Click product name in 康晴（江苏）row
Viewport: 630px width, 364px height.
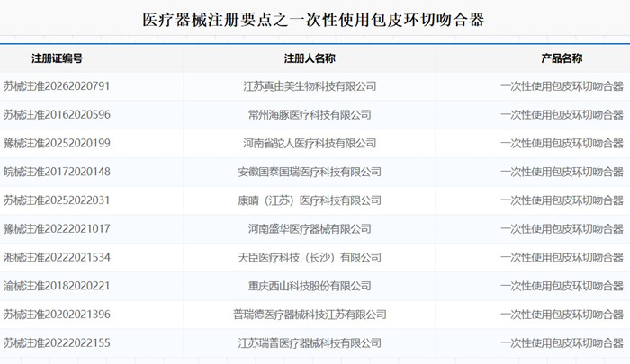coord(562,200)
